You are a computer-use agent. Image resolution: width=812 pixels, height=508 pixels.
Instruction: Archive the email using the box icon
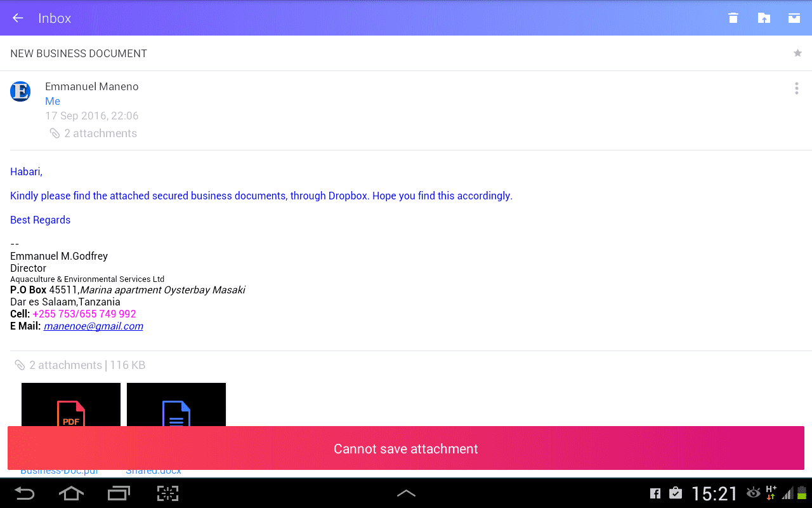[x=794, y=18]
